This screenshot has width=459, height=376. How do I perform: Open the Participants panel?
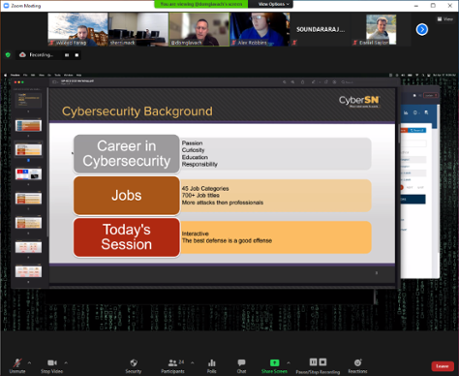pos(173,366)
